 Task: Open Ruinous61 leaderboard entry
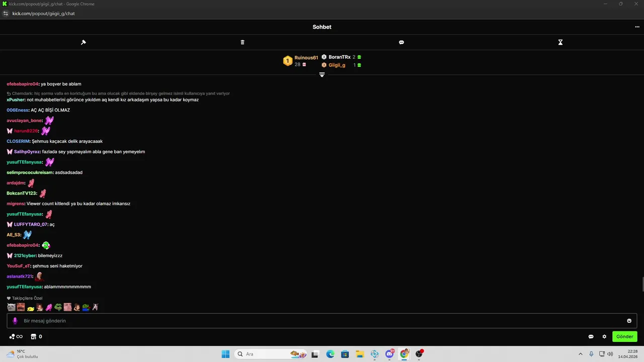[306, 58]
